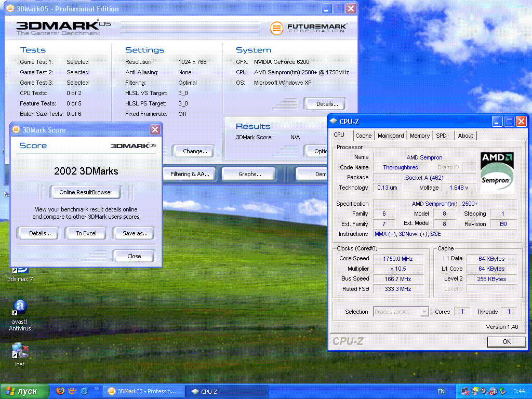
Task: Click the CPU-Z title bar icon
Action: [334, 121]
